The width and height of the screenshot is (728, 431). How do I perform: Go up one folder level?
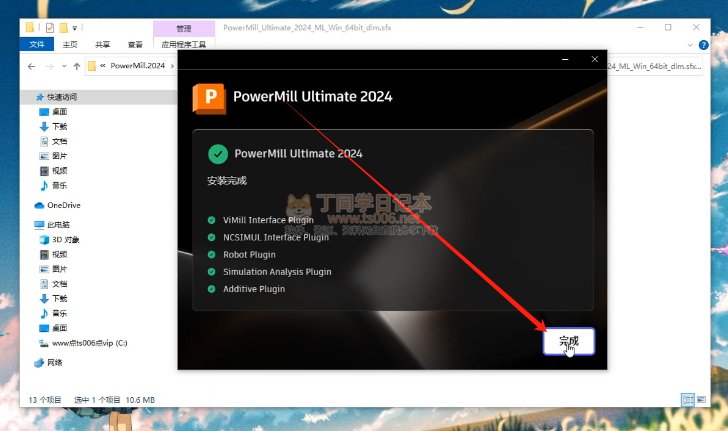77,66
